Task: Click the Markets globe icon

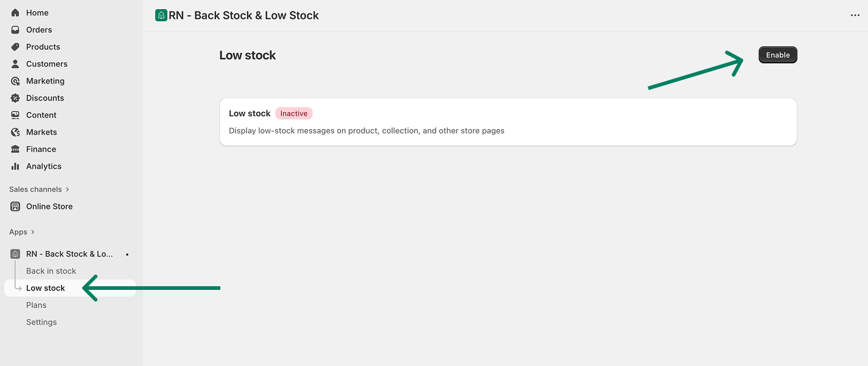Action: click(15, 132)
